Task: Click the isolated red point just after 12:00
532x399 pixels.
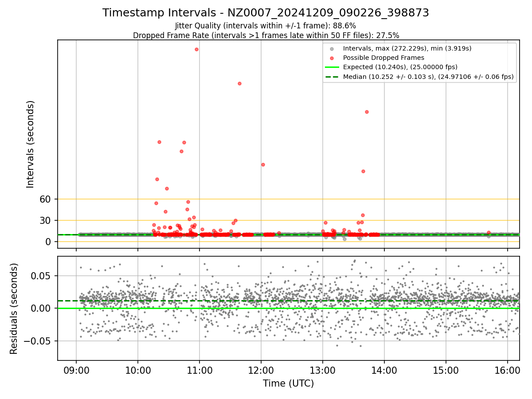Action: [263, 164]
